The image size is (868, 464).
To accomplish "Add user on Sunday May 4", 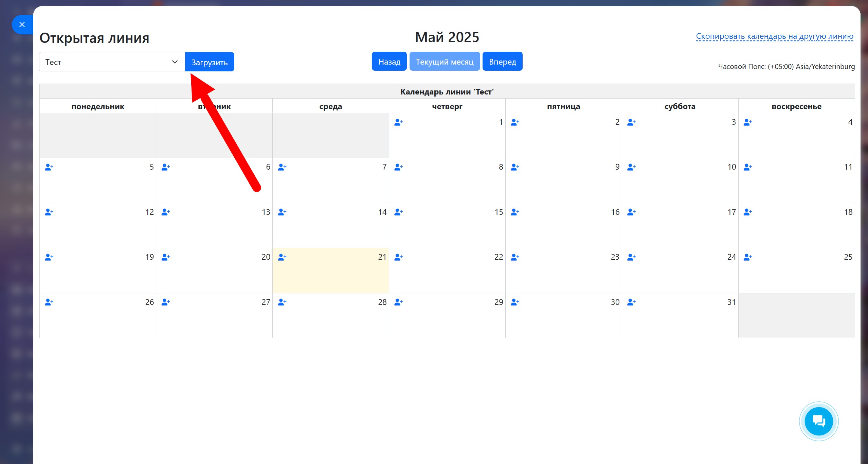I will click(748, 122).
